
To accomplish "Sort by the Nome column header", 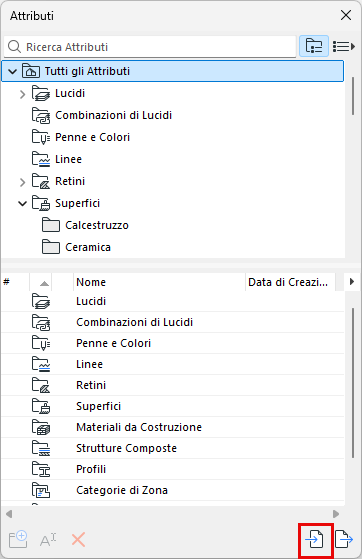I will click(x=159, y=282).
